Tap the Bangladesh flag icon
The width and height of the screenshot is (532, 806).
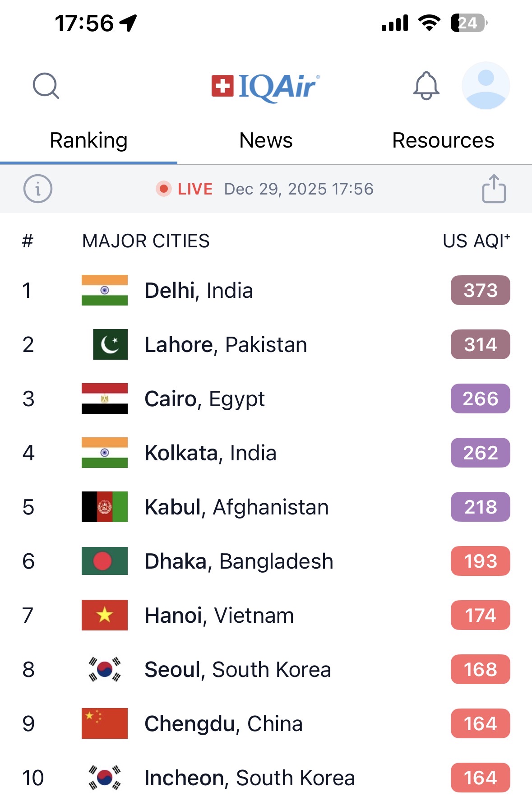point(105,561)
